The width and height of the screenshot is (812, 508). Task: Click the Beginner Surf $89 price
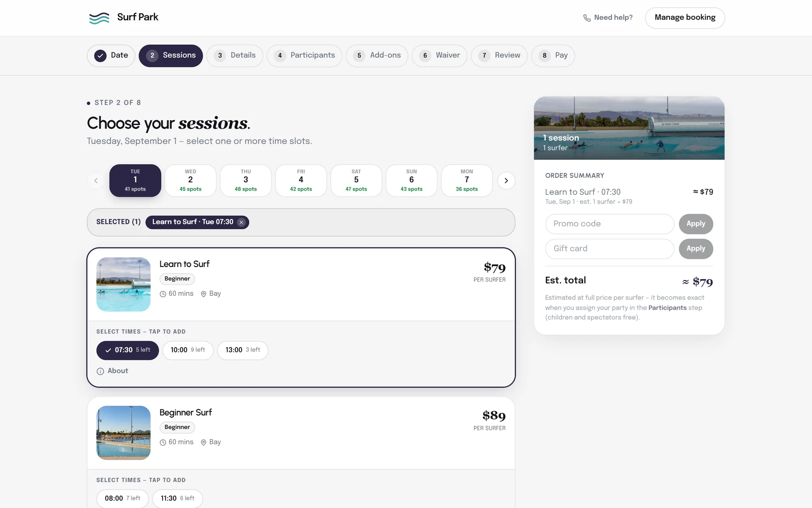coord(494,416)
